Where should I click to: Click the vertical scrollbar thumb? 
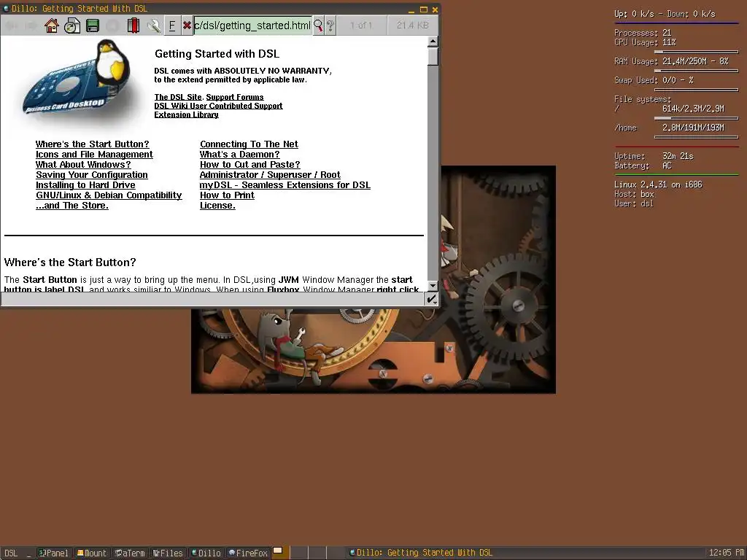tap(433, 56)
